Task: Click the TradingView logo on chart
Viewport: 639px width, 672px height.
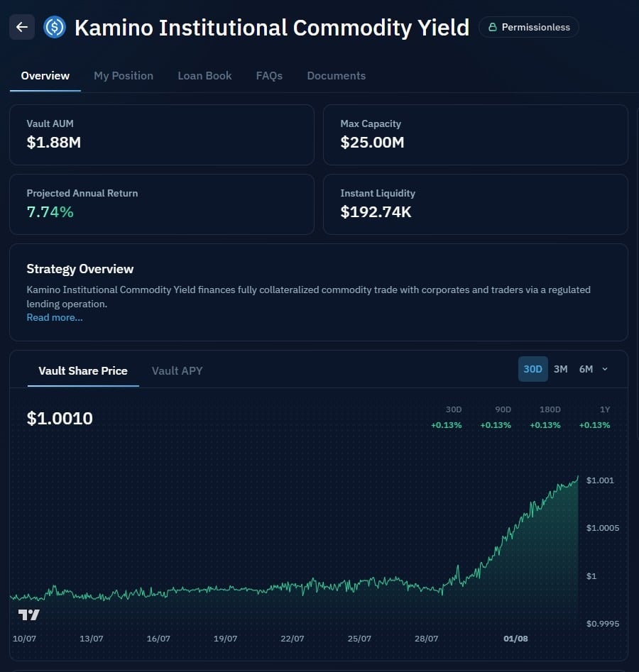Action: pyautogui.click(x=28, y=615)
